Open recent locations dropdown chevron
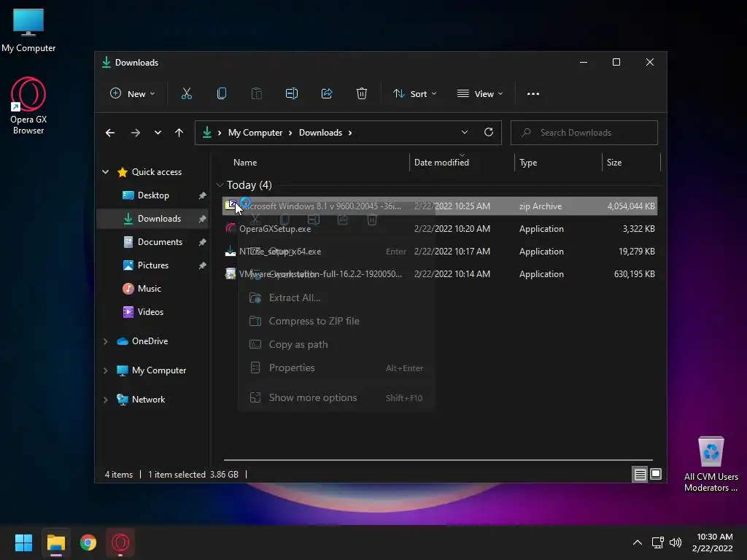The image size is (747, 560). 158,133
